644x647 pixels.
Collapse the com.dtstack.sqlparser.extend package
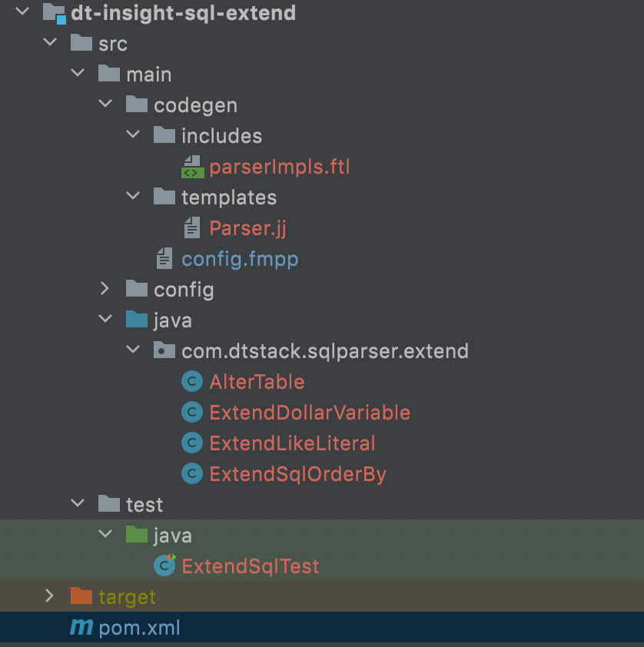tap(133, 350)
